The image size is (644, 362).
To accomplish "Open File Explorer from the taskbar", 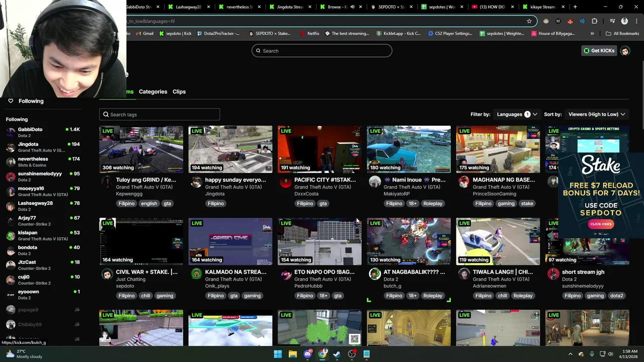I will [293, 354].
